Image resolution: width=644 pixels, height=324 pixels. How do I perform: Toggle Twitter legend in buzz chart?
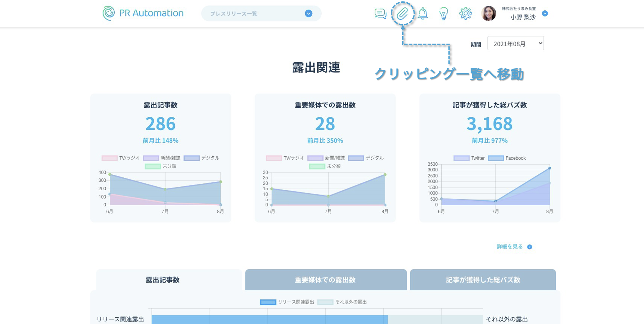tap(469, 158)
